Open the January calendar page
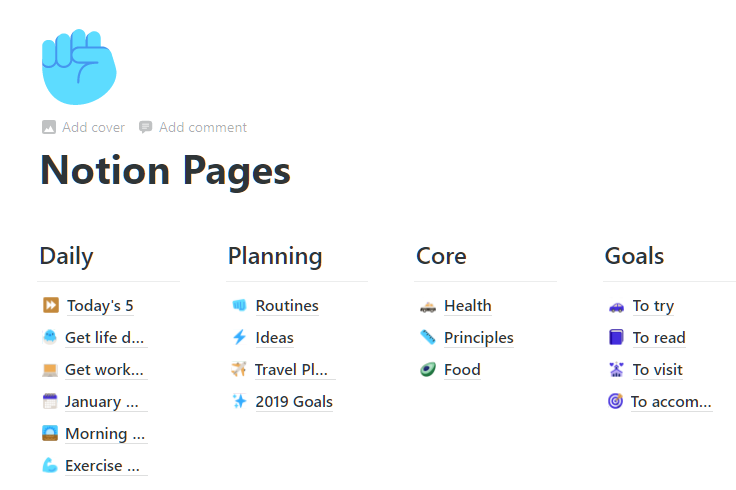 pos(101,402)
